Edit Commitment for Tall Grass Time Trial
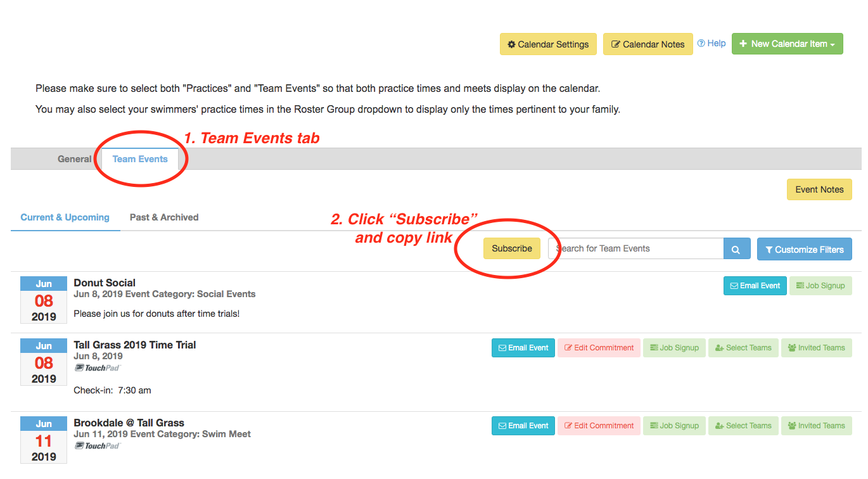The height and width of the screenshot is (479, 868). (599, 348)
